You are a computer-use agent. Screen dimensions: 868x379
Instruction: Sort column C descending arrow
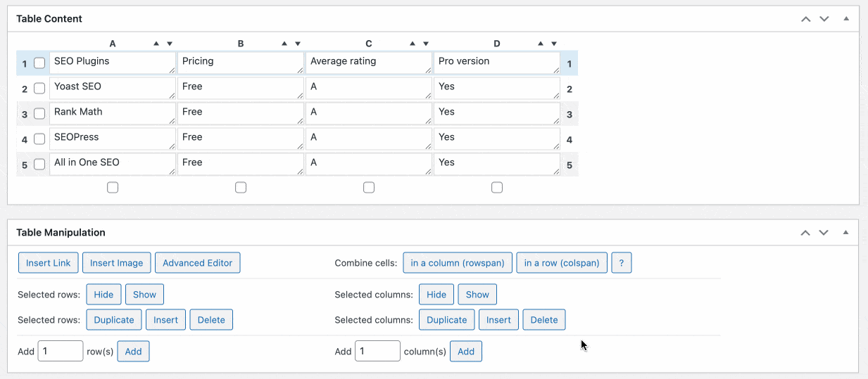pyautogui.click(x=426, y=44)
